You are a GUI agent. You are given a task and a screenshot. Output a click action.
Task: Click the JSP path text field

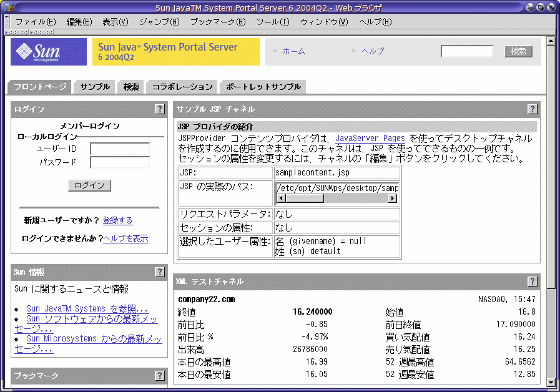coord(336,188)
